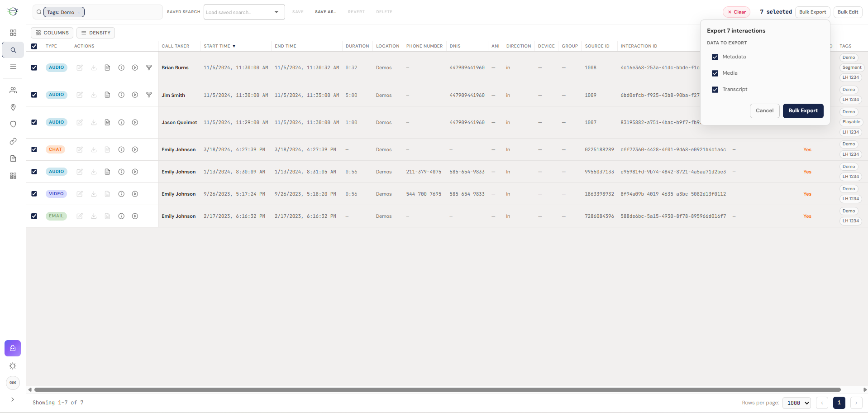Open the shield icon in the sidebar
This screenshot has width=868, height=413.
[13, 124]
